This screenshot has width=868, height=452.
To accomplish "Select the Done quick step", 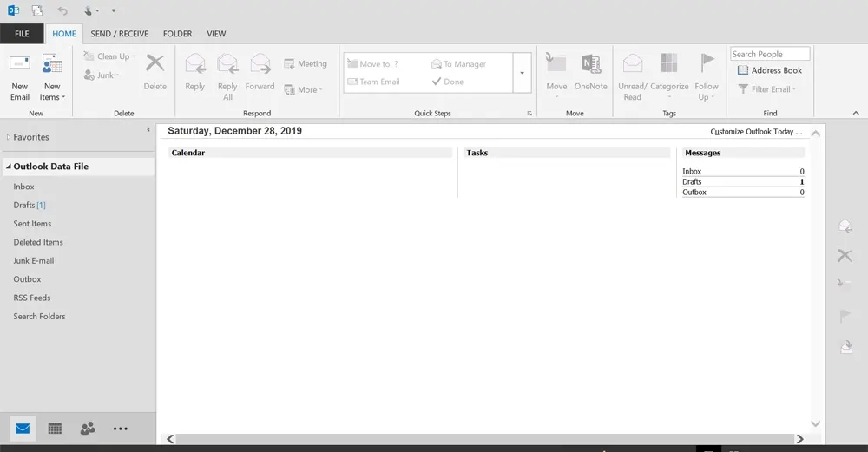I will click(x=448, y=82).
